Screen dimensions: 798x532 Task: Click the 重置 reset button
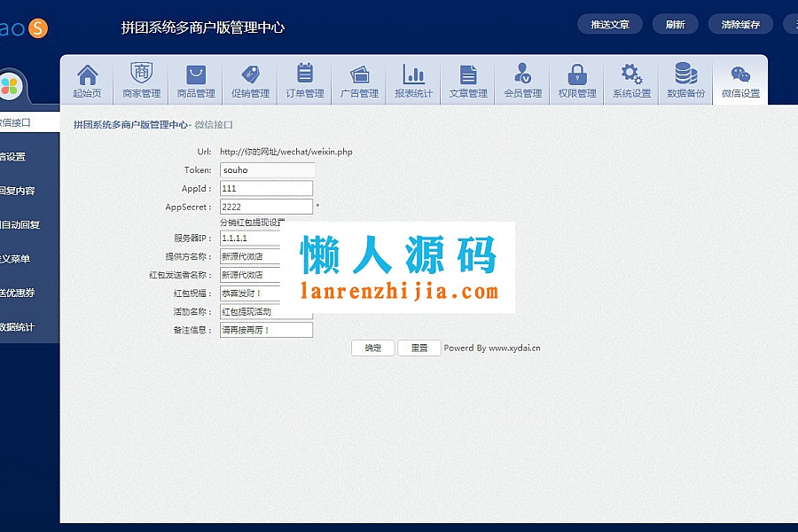pyautogui.click(x=419, y=348)
